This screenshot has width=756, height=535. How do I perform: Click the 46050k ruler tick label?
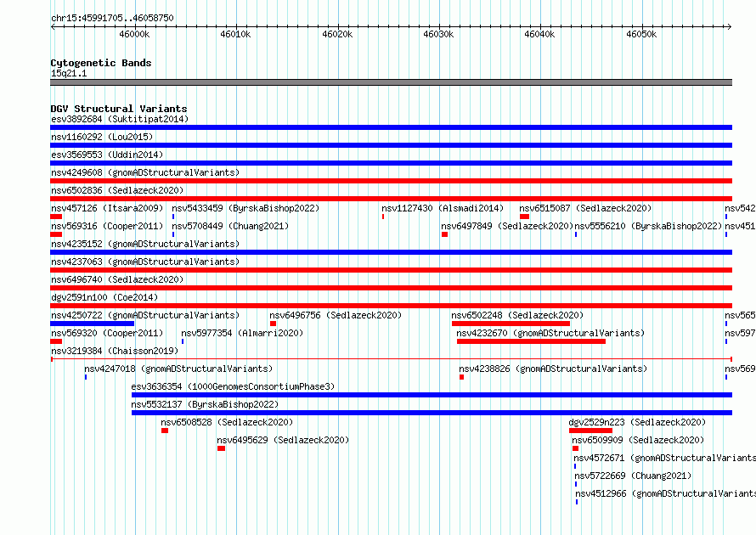coord(641,34)
